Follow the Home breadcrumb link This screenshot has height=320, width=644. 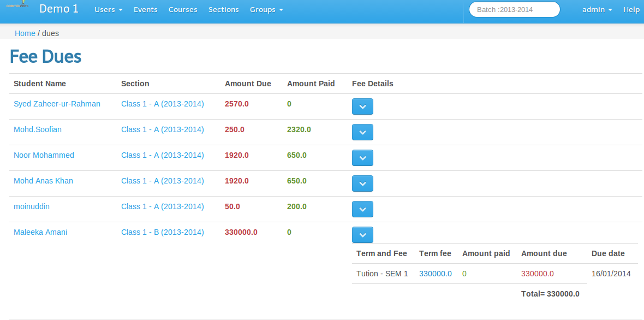tap(25, 33)
